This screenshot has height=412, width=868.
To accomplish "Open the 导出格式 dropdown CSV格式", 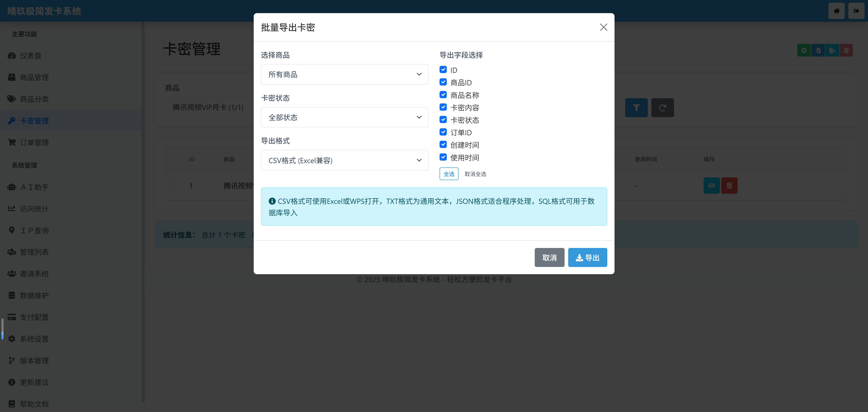I will pyautogui.click(x=345, y=160).
